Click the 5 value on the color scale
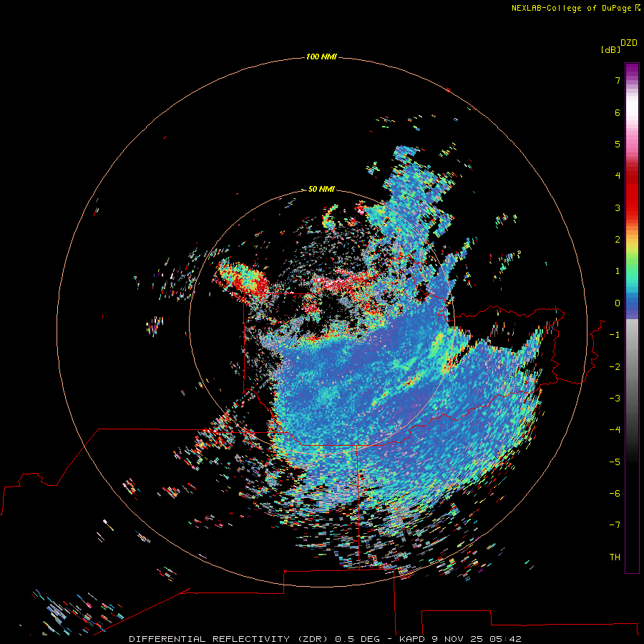This screenshot has width=644, height=644. click(x=618, y=144)
